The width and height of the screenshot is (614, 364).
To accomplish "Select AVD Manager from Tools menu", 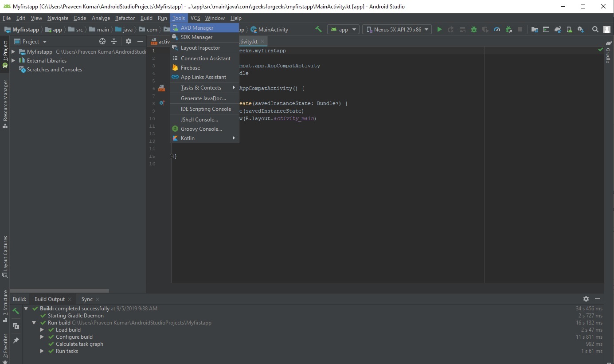I will click(197, 28).
